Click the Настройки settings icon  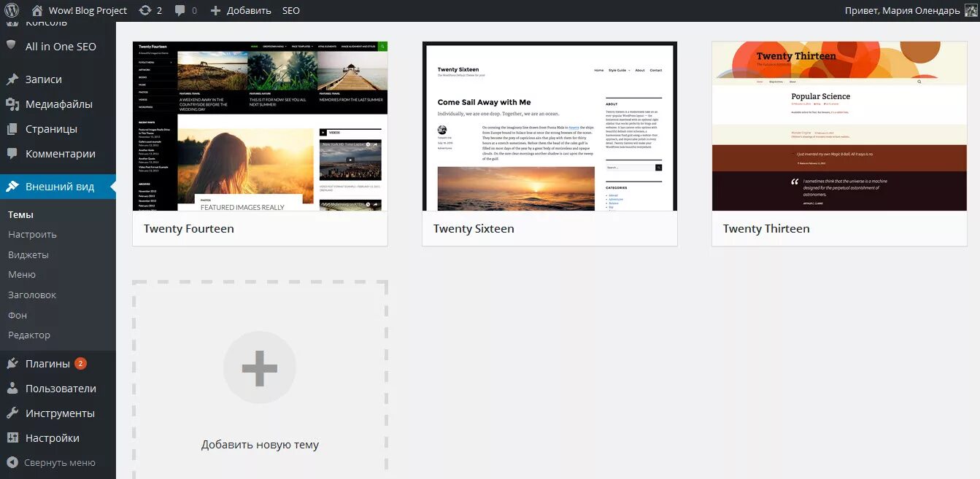pyautogui.click(x=12, y=438)
